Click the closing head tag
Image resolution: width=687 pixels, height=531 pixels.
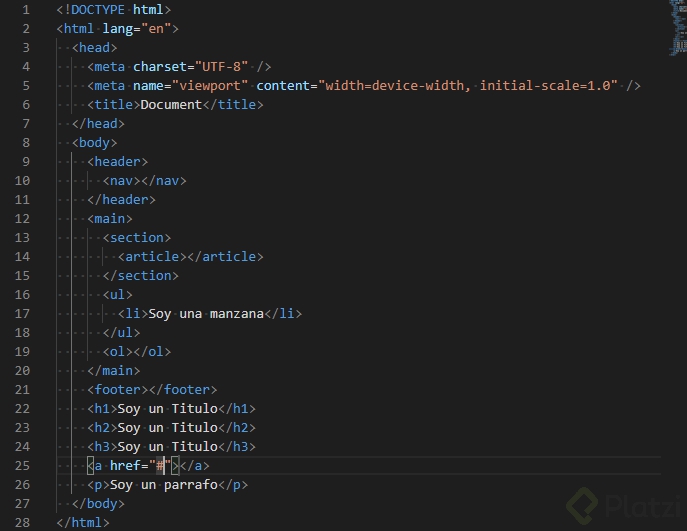pos(98,124)
